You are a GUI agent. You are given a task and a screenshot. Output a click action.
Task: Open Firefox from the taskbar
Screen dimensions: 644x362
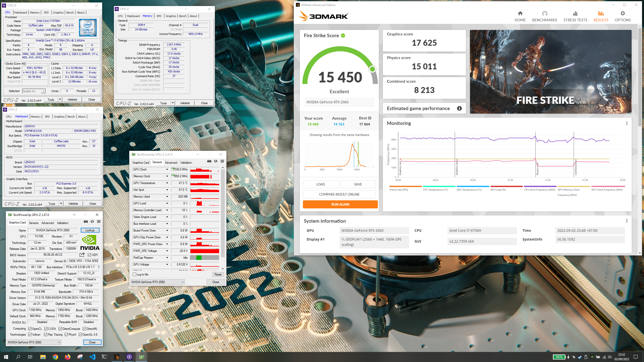[x=68, y=357]
